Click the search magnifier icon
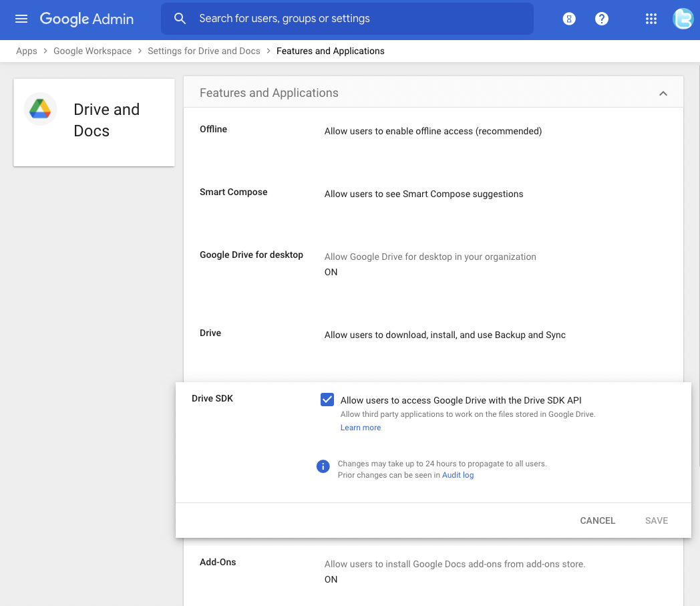The height and width of the screenshot is (606, 700). [180, 18]
